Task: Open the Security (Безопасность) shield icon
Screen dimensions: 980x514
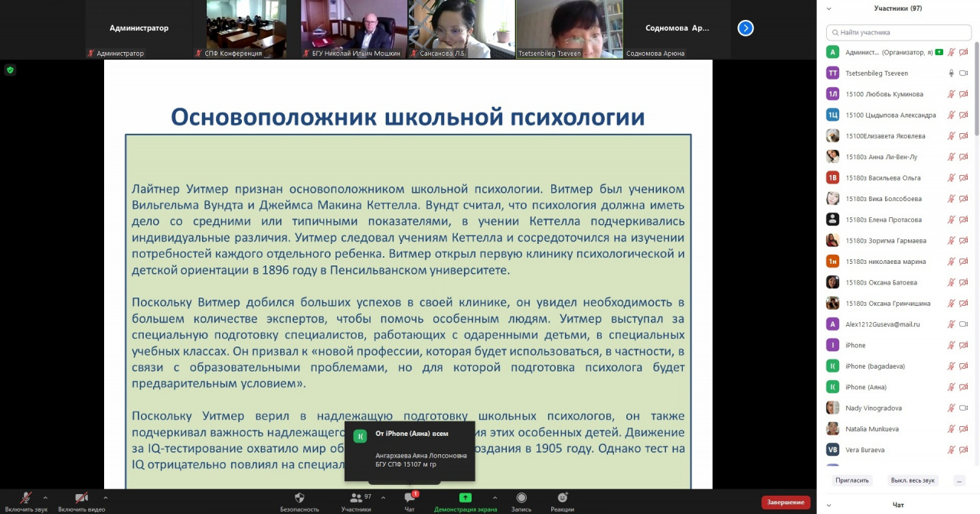Action: (299, 498)
